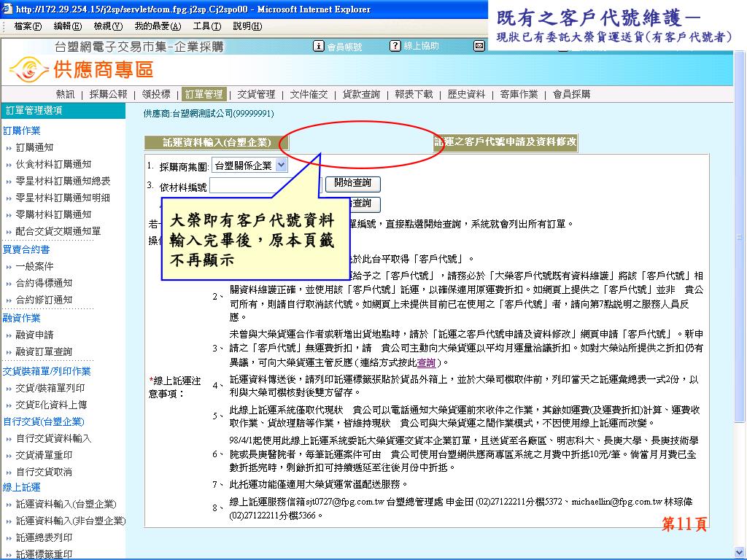Click the 依材料編號 input field
This screenshot has height=560, width=747.
point(265,186)
